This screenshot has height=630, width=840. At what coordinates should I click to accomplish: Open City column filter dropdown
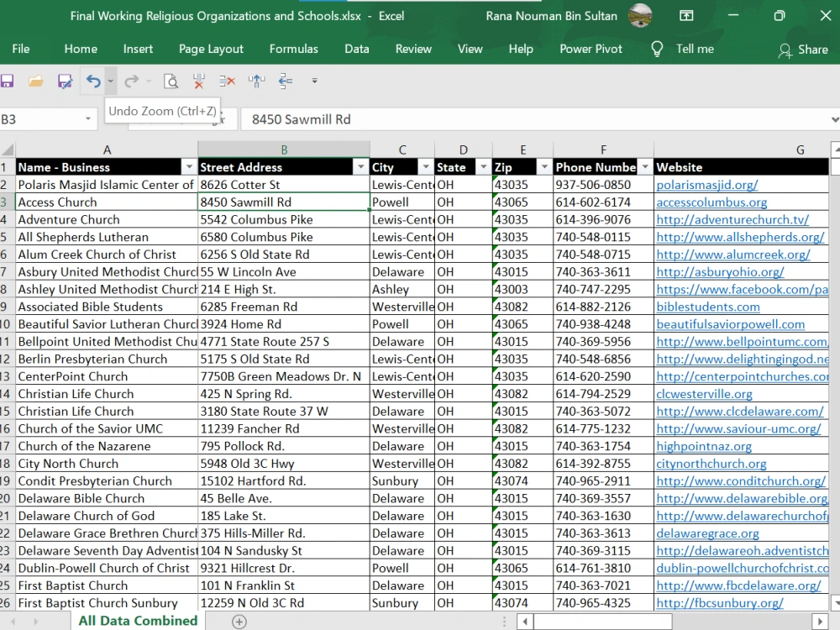(x=426, y=167)
